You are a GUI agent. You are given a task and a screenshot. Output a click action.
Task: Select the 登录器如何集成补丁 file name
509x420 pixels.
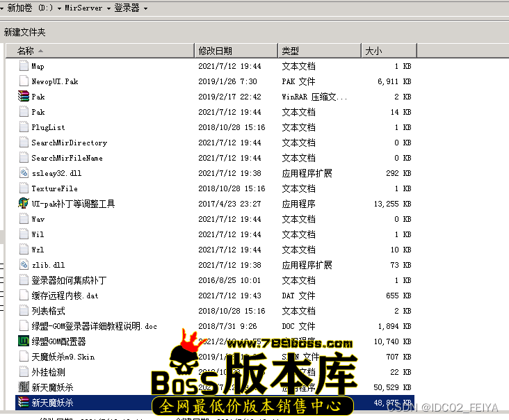coord(69,280)
